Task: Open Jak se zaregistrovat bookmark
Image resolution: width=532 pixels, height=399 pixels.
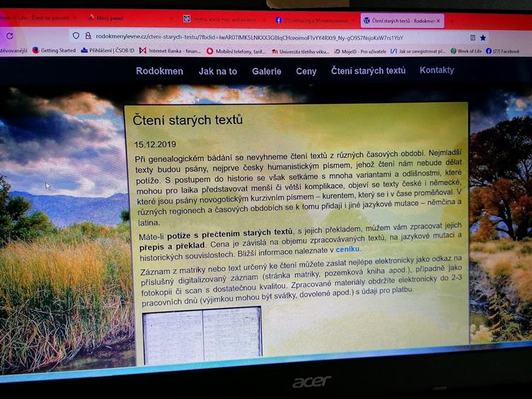Action: [x=418, y=52]
